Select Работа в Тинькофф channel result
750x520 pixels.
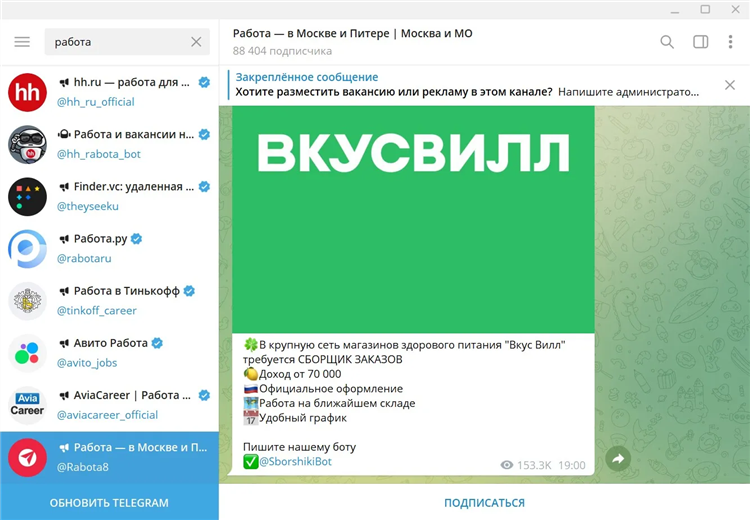pyautogui.click(x=110, y=301)
